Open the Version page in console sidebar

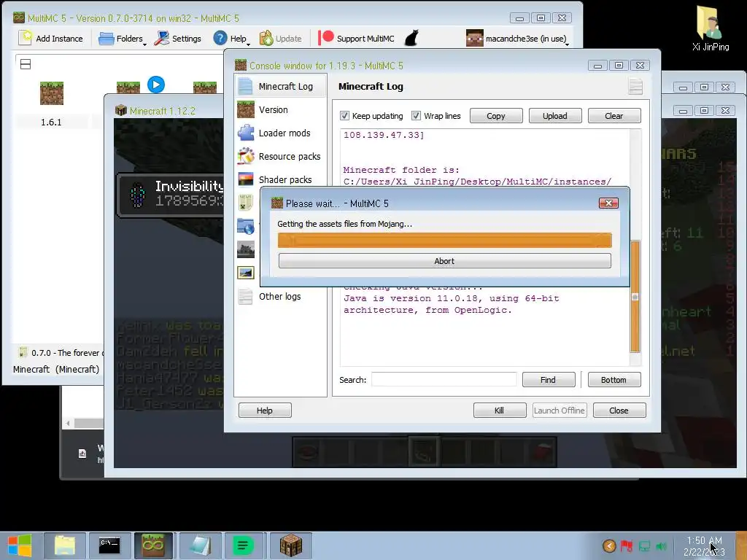coord(281,109)
